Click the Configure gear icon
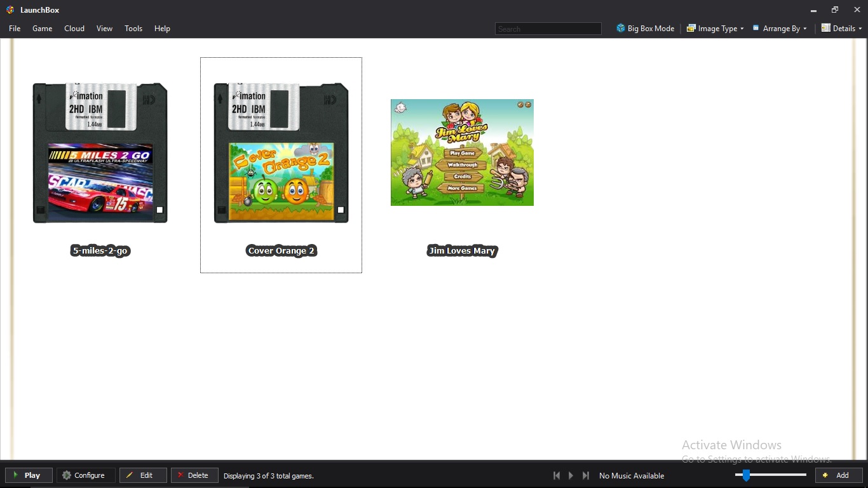 click(67, 475)
